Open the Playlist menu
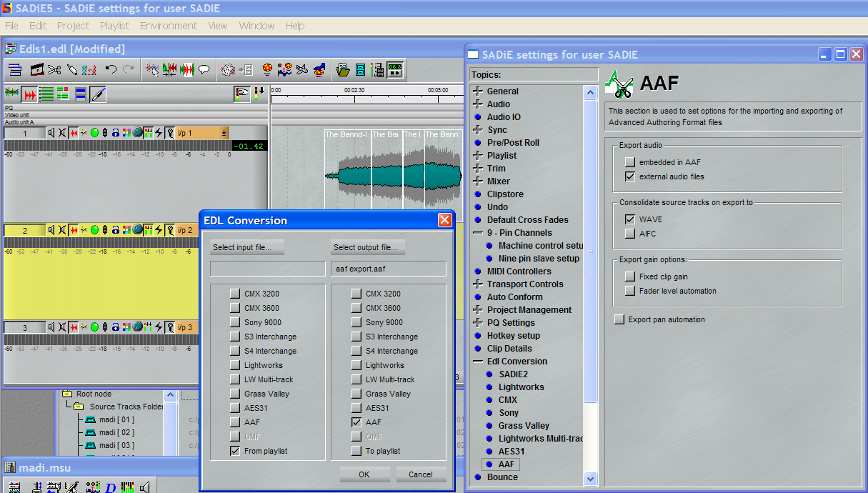The height and width of the screenshot is (493, 868). pos(115,26)
